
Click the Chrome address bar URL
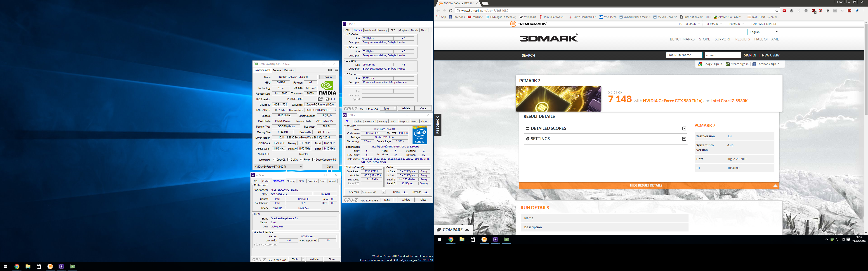485,11
